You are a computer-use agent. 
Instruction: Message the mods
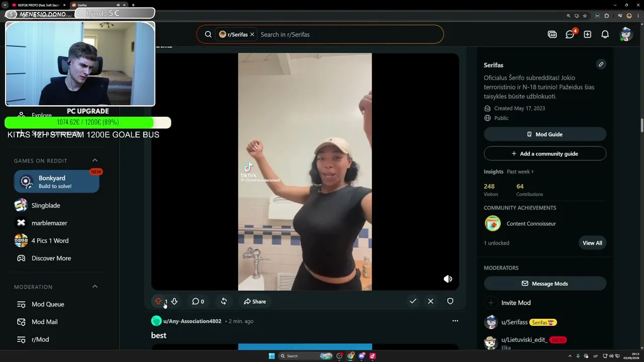click(545, 284)
